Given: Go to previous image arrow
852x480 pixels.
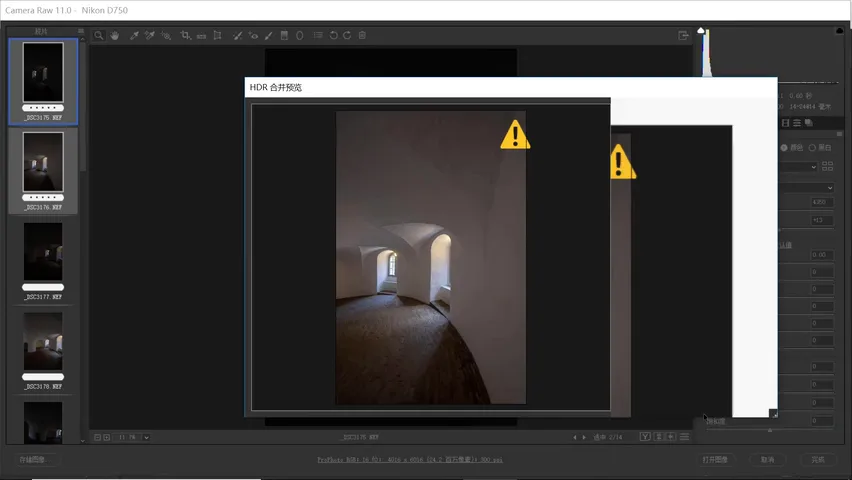Looking at the screenshot, I should [x=575, y=437].
